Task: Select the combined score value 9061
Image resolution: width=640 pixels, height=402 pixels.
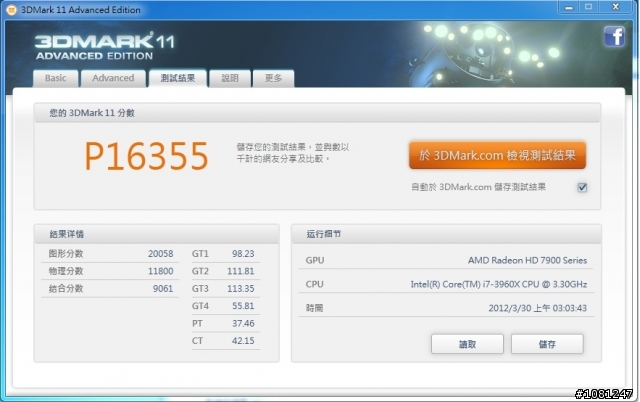Action: coord(163,289)
